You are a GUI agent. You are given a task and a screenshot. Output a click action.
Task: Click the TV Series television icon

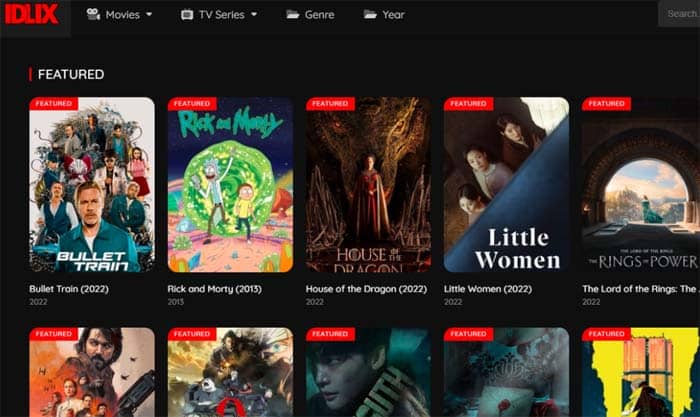187,15
